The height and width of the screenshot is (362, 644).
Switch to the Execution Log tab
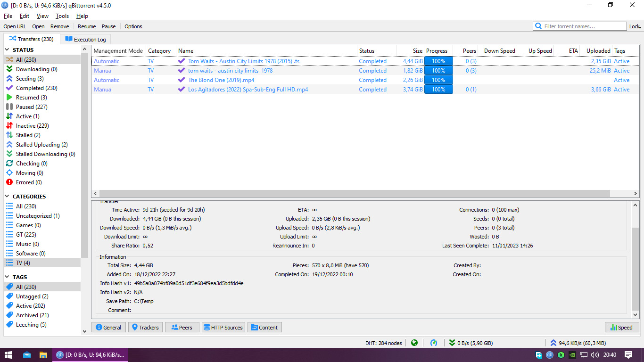(85, 39)
